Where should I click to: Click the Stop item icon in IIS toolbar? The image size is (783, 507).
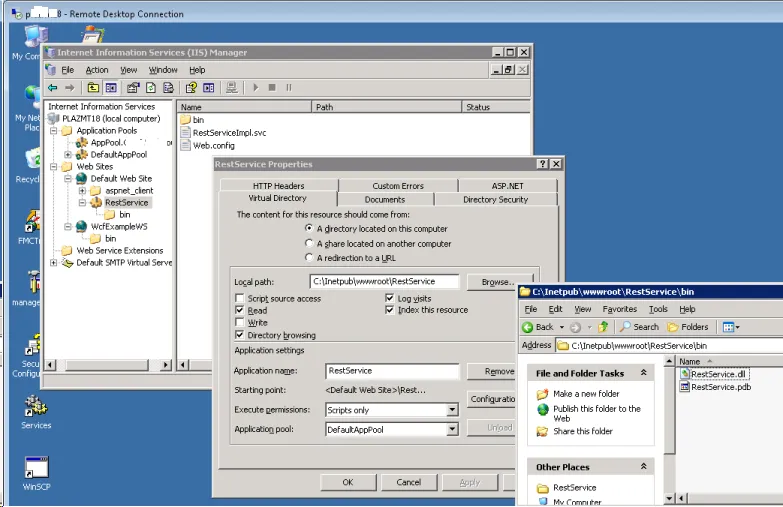[272, 88]
